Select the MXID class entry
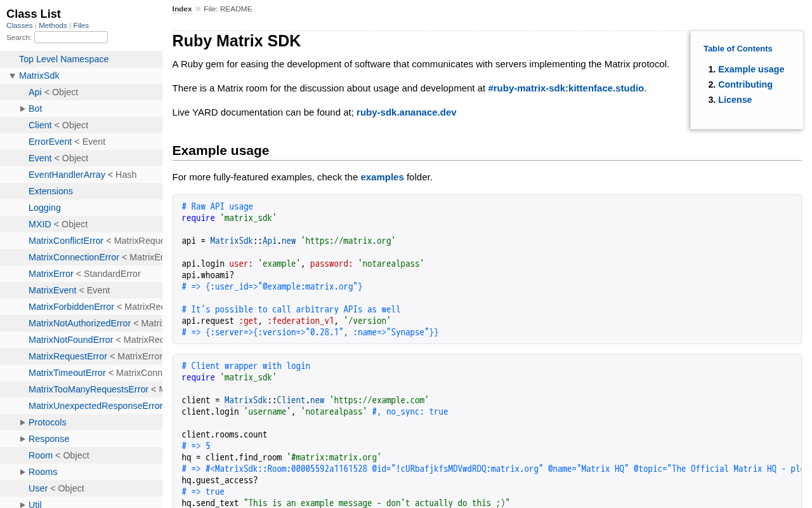Image resolution: width=812 pixels, height=508 pixels. coord(40,224)
